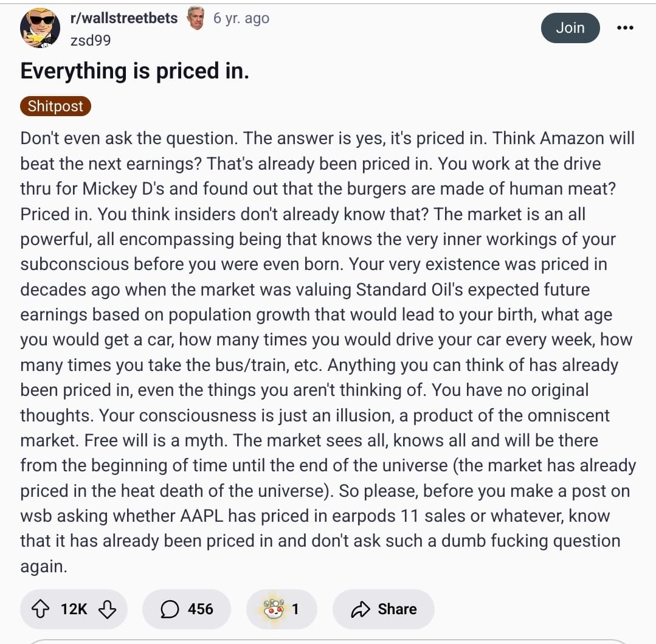Downvote the post with the down arrow
656x644 pixels.
coord(107,609)
